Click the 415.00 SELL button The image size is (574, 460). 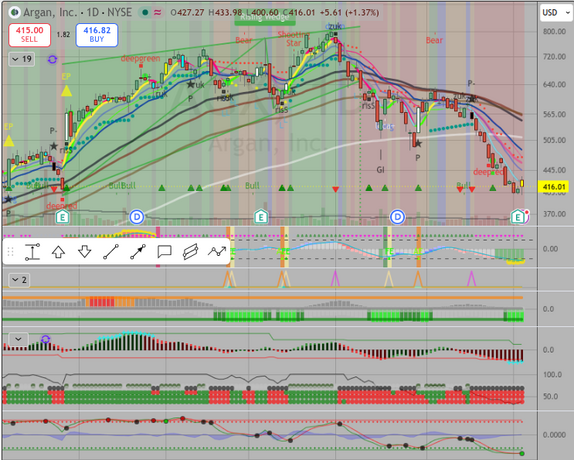pyautogui.click(x=29, y=35)
